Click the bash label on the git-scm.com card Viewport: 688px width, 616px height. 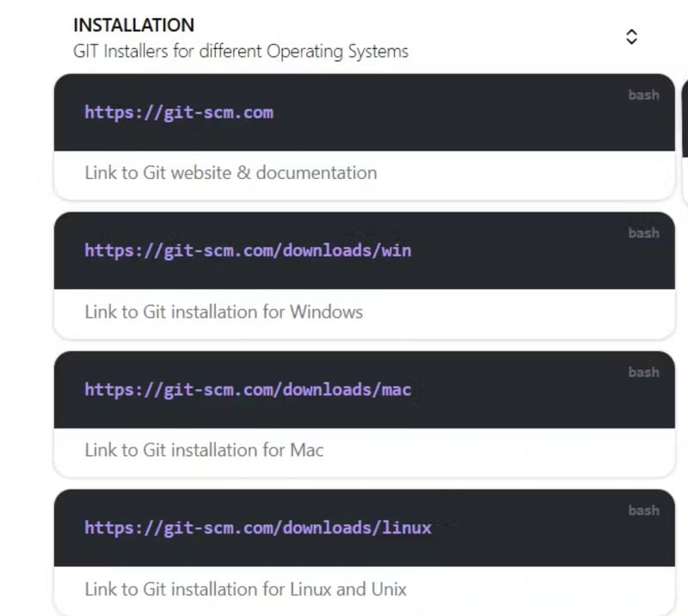(x=643, y=95)
